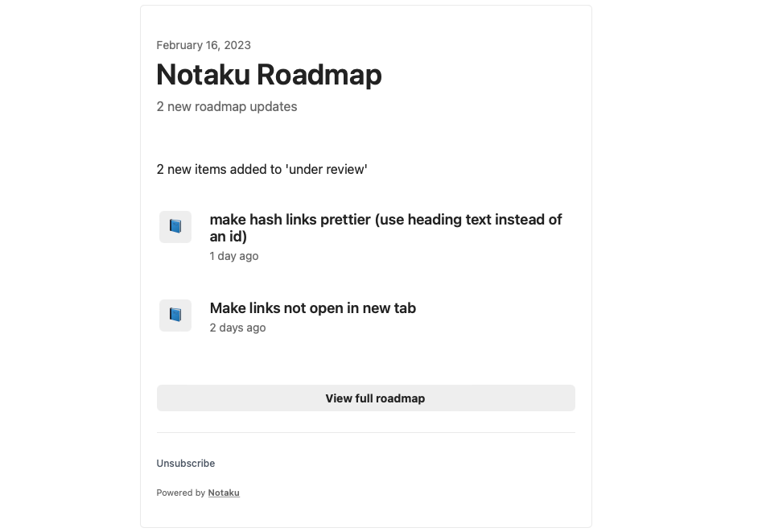The width and height of the screenshot is (758, 532).
Task: Click the quoted 'under review' status text
Action: (327, 169)
